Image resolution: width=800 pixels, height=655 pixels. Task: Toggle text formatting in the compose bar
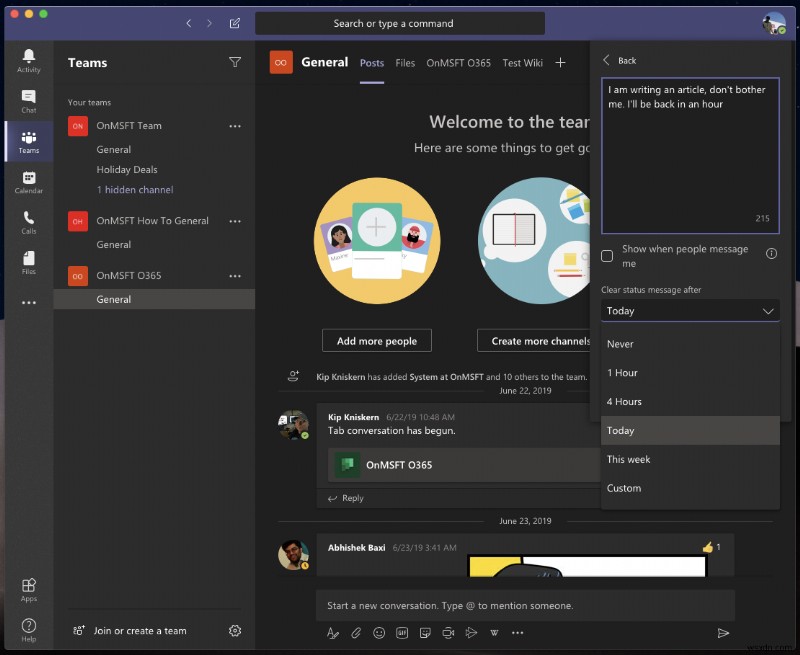coord(333,632)
